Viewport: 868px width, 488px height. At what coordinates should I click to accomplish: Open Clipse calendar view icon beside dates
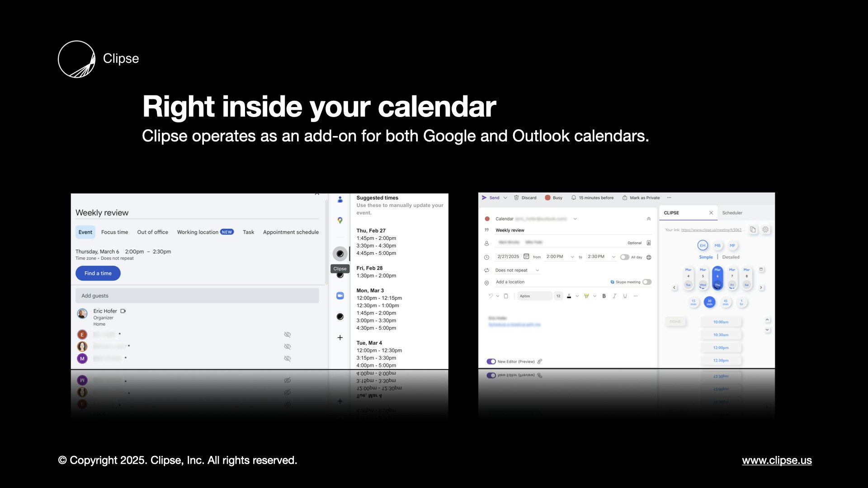click(761, 269)
